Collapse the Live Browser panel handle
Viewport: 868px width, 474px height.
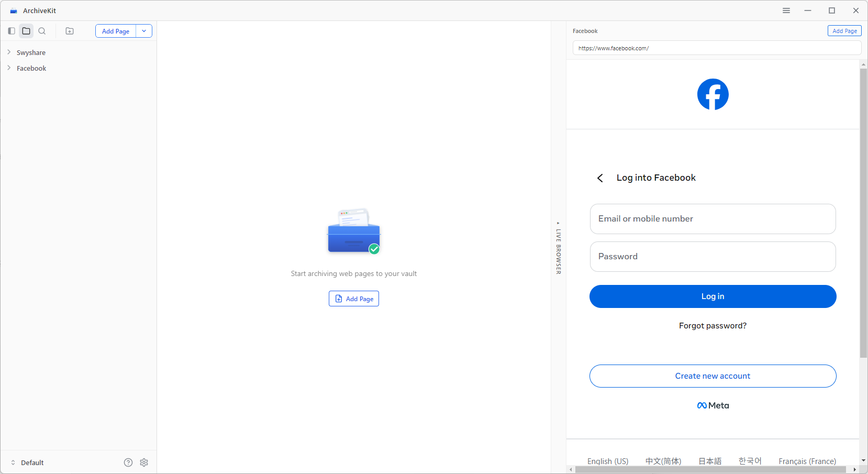pos(559,248)
